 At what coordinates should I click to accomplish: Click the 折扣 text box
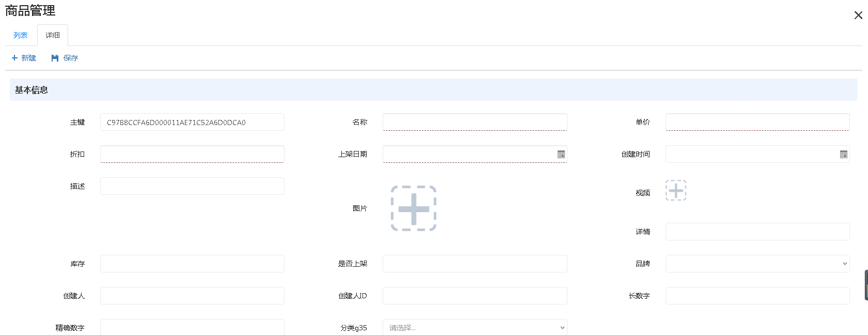point(192,154)
